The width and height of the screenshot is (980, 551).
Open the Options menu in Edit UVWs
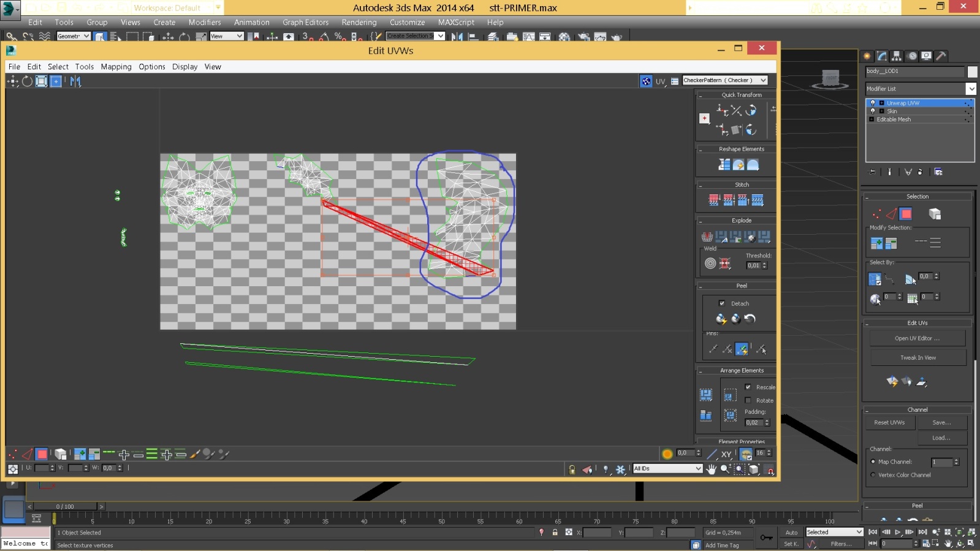[x=152, y=67]
